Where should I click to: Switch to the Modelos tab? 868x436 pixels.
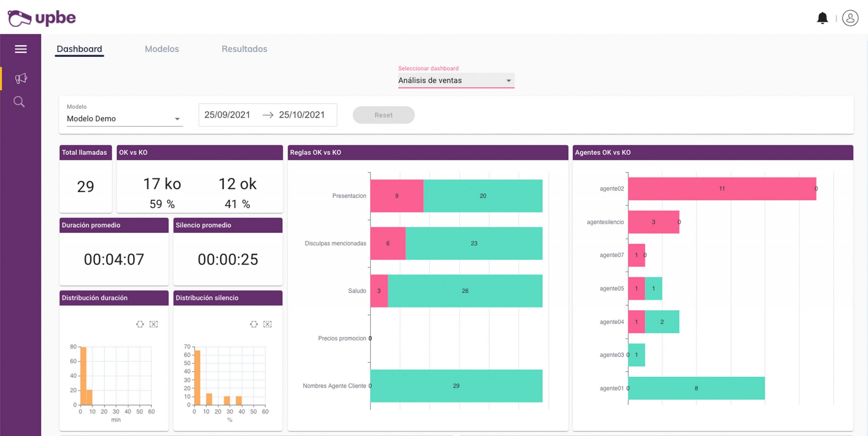(162, 49)
